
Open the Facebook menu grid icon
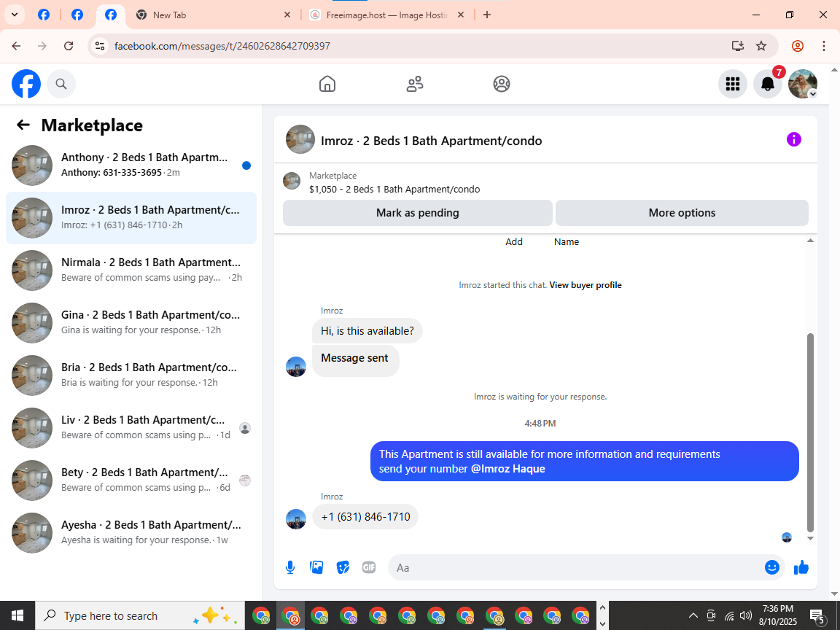pos(732,84)
